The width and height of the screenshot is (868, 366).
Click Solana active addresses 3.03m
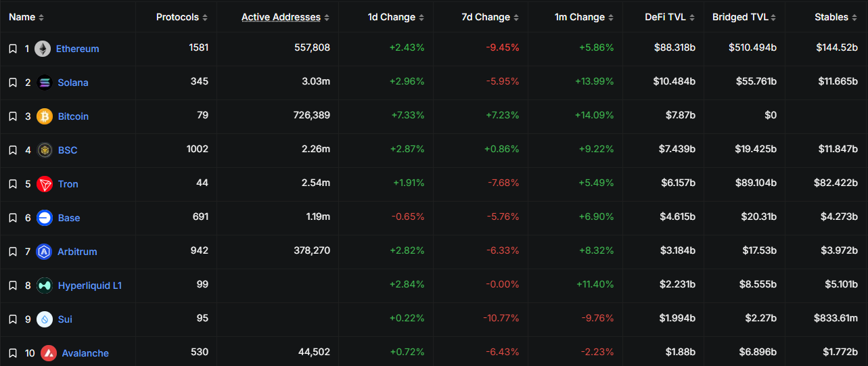pyautogui.click(x=316, y=81)
